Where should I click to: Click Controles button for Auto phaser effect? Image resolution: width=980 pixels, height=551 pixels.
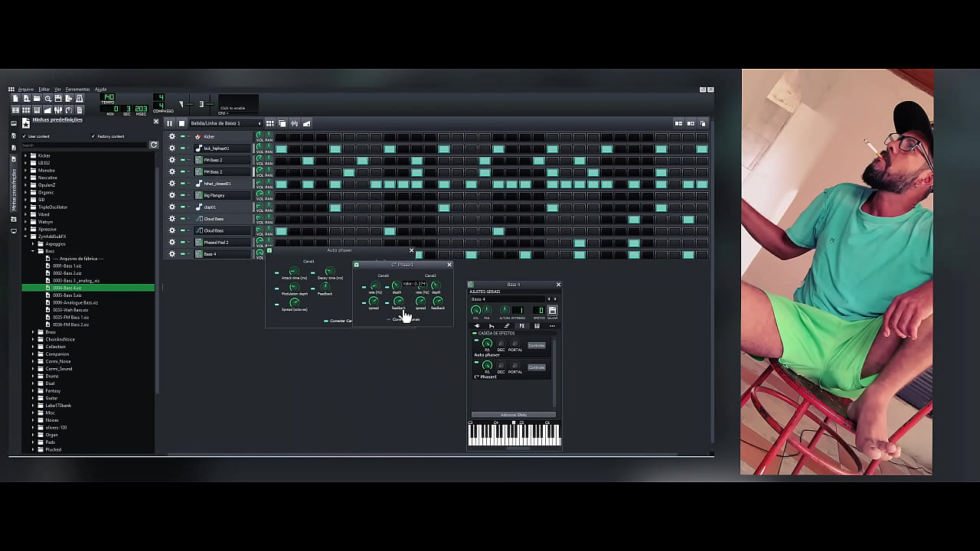[536, 345]
